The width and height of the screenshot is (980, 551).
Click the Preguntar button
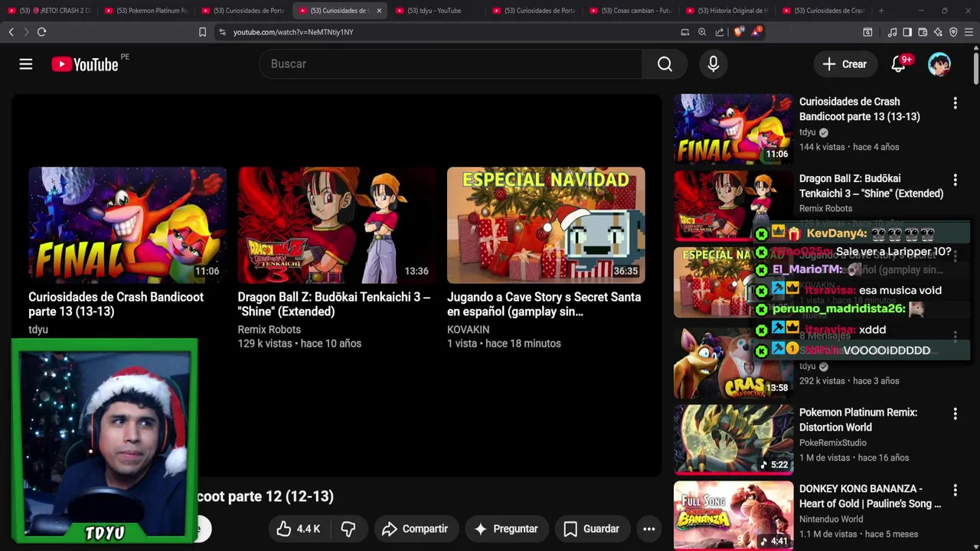[506, 529]
